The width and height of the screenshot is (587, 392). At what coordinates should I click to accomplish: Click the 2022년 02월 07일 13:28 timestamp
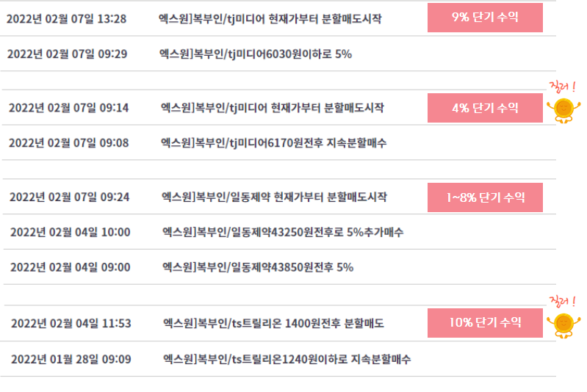[x=66, y=18]
